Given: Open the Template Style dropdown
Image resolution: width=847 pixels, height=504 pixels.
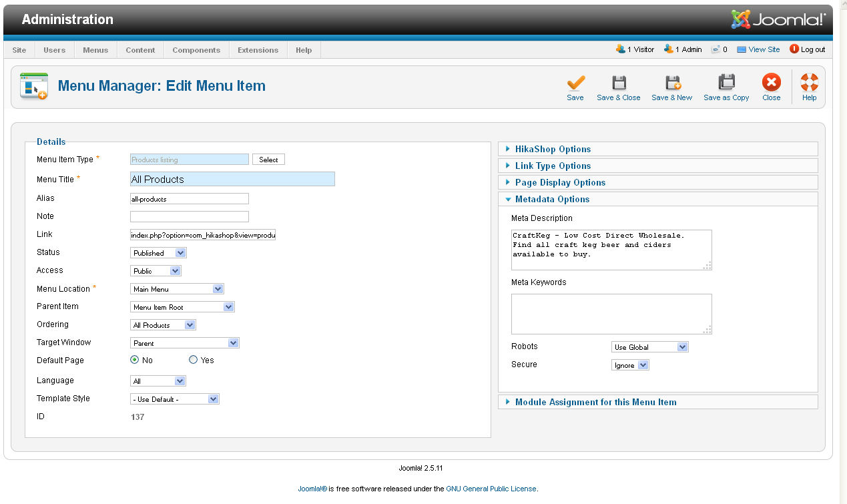Looking at the screenshot, I should tap(174, 399).
